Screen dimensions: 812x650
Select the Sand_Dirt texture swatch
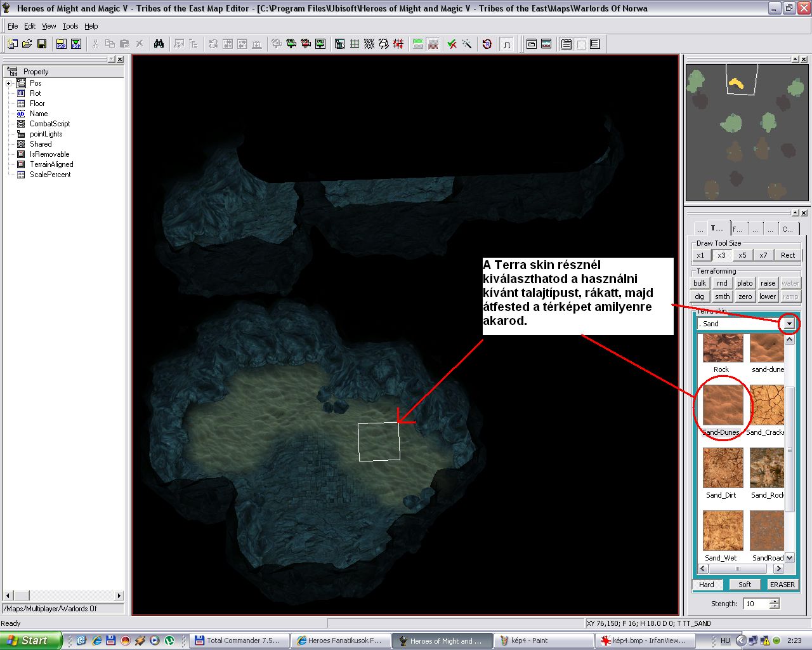click(723, 468)
